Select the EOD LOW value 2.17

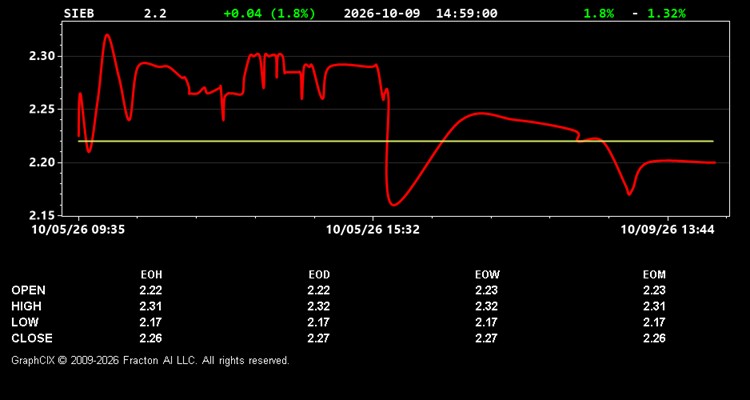click(319, 322)
